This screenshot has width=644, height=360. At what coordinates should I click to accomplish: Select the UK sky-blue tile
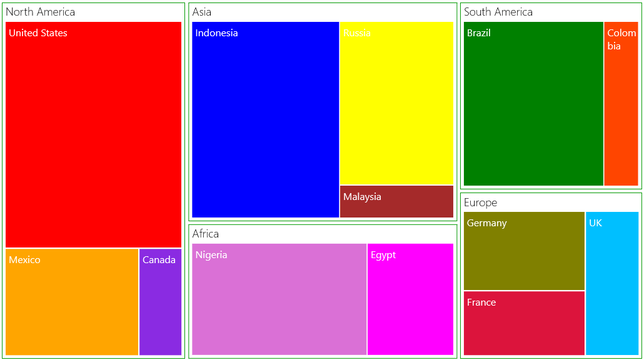(x=612, y=283)
